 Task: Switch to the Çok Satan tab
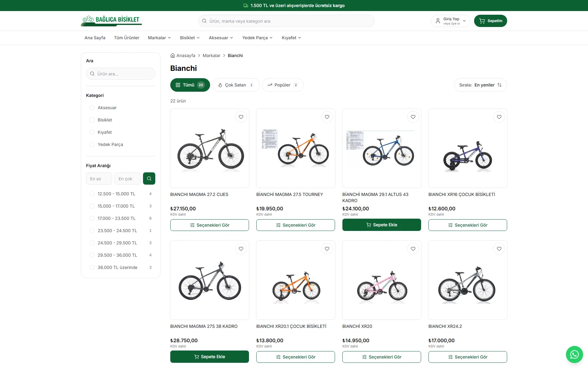[236, 85]
